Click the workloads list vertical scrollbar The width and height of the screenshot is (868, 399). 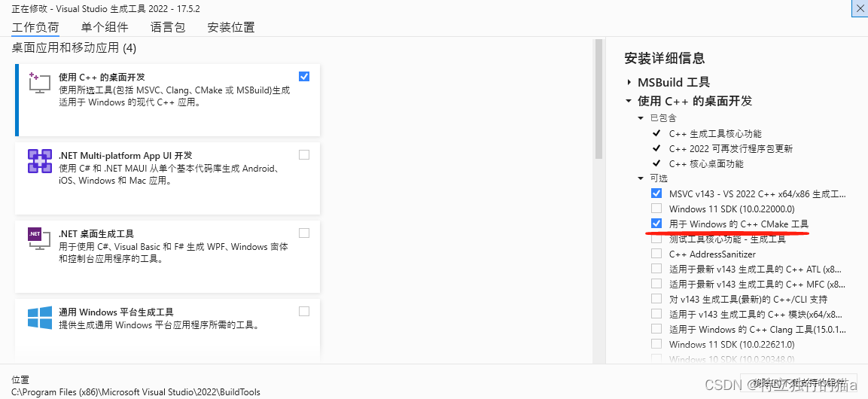pyautogui.click(x=598, y=99)
